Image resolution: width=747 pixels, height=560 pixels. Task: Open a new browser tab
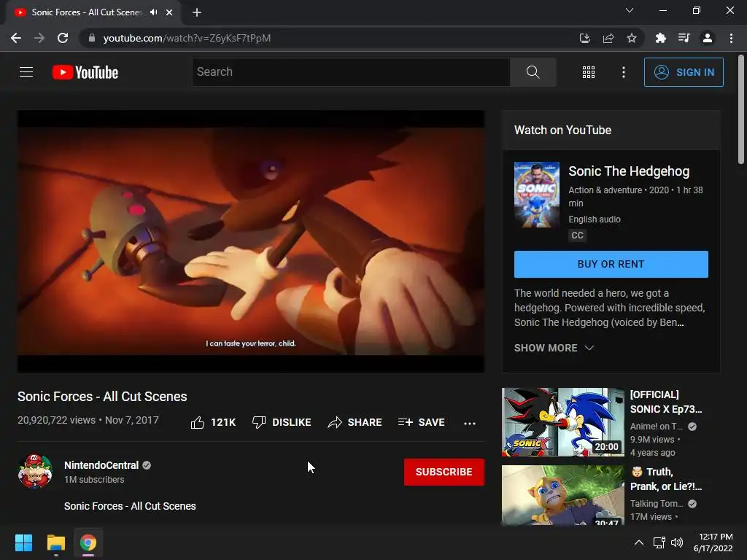click(197, 12)
